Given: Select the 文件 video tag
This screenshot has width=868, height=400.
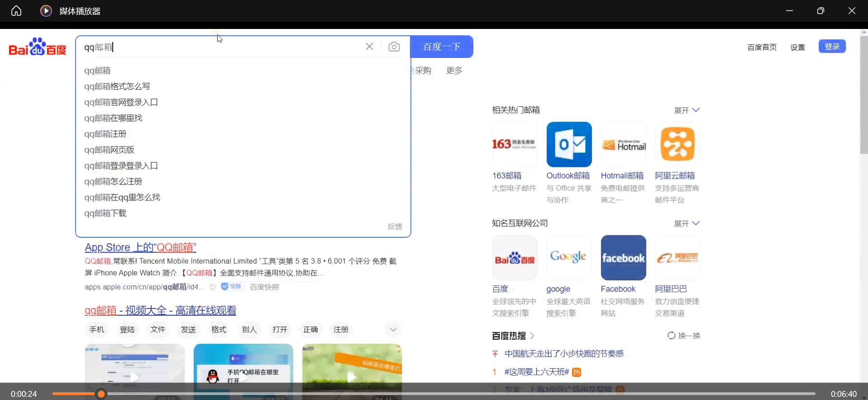Looking at the screenshot, I should pyautogui.click(x=158, y=329).
